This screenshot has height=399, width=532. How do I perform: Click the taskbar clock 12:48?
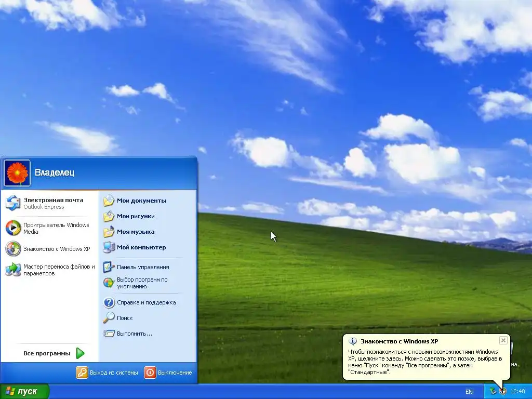pos(517,392)
